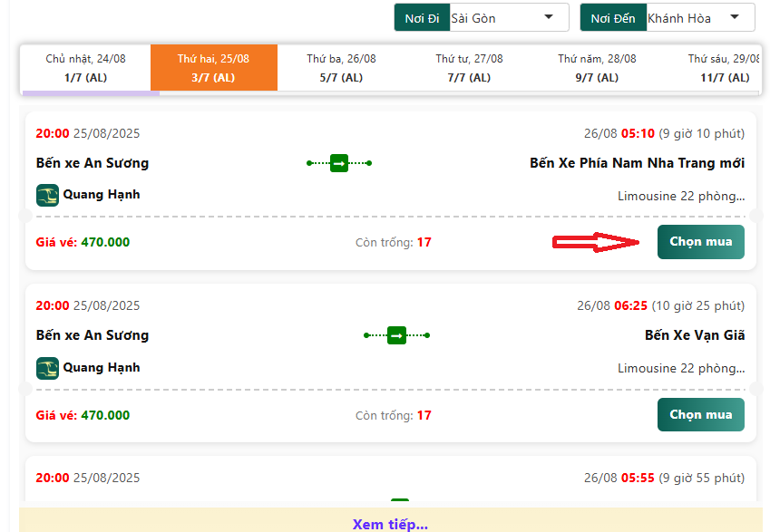Click Bến Xe Phía Nam Nha Trang mới destination
Image resolution: width=770 pixels, height=532 pixels.
(x=637, y=163)
